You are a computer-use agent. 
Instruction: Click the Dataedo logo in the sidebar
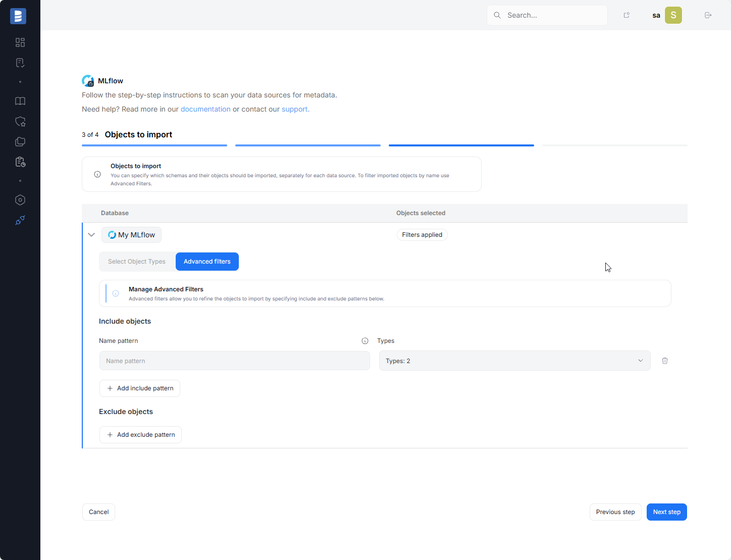(x=18, y=16)
